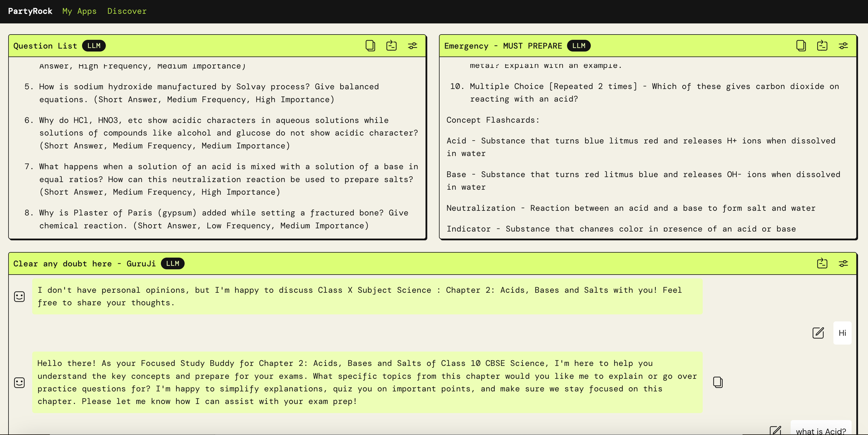Click the 'what is Acid?' message bubble
Screen dimensions: 868x435
pyautogui.click(x=821, y=431)
